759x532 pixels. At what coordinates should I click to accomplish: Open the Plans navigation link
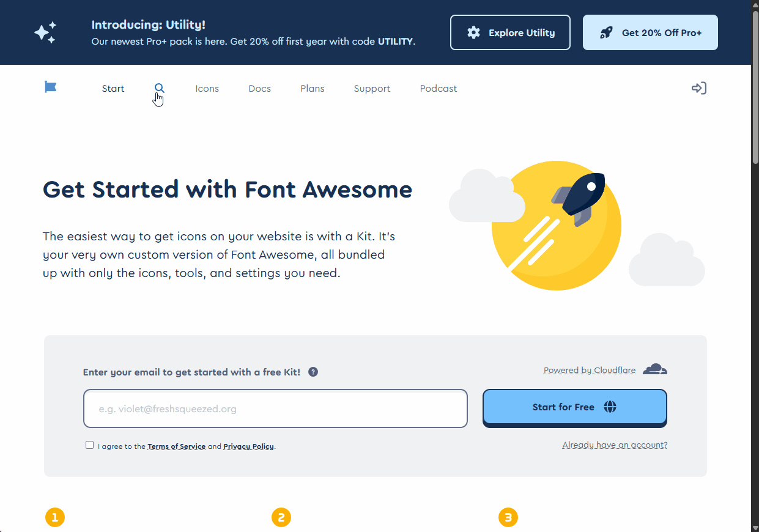coord(312,89)
